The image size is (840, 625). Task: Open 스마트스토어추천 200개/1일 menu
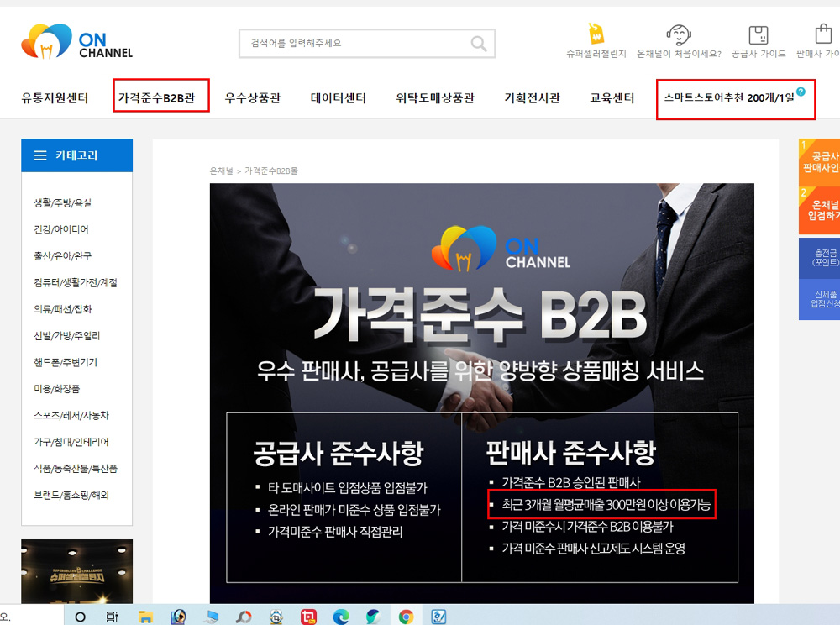[x=729, y=98]
